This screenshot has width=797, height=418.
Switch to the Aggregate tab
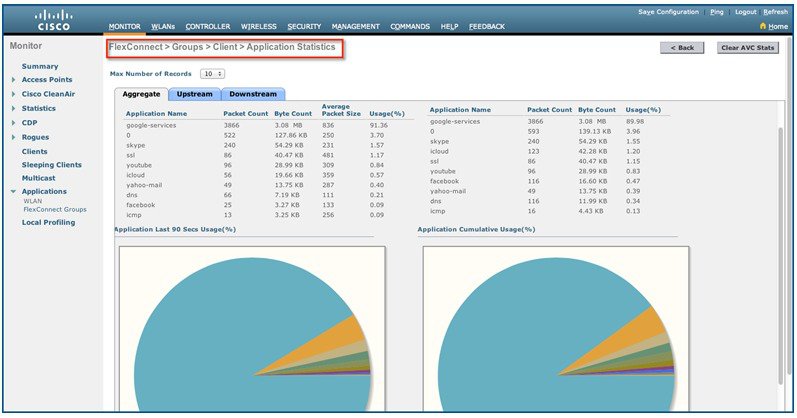(x=141, y=94)
